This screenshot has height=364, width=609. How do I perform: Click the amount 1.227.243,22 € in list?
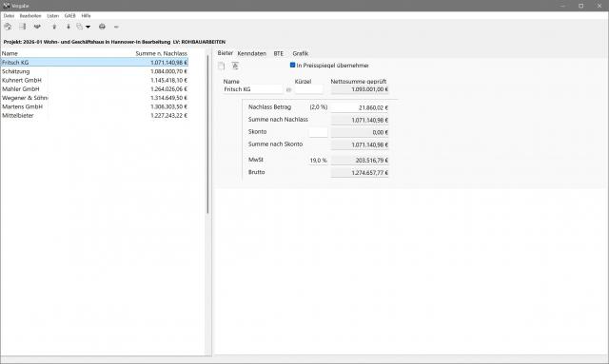tap(169, 116)
